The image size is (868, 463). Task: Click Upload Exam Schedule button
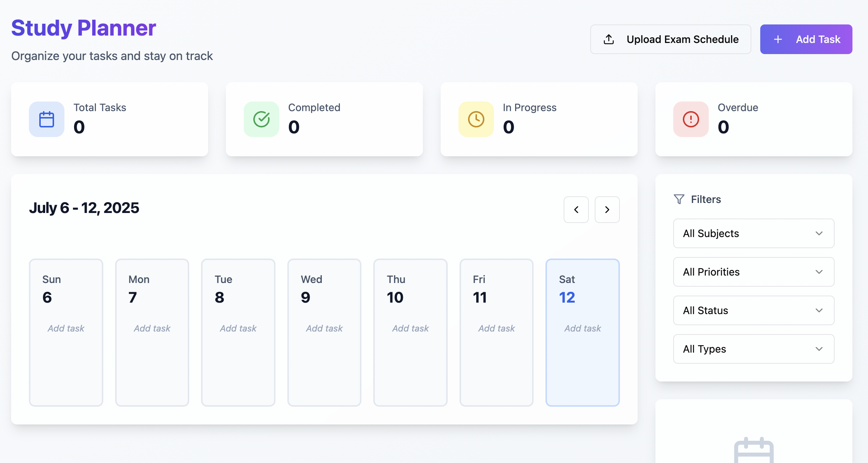(671, 39)
